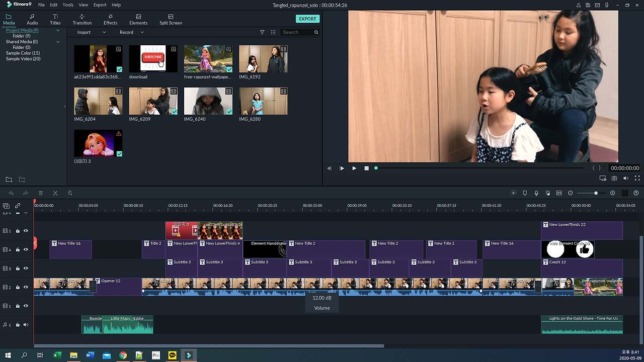Open the clip edit adjustments sliders icon
644x362 pixels.
pyautogui.click(x=70, y=193)
